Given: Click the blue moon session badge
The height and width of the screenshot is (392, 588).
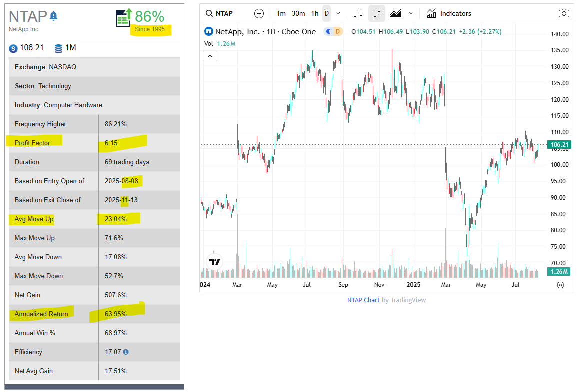Looking at the screenshot, I should pyautogui.click(x=329, y=31).
